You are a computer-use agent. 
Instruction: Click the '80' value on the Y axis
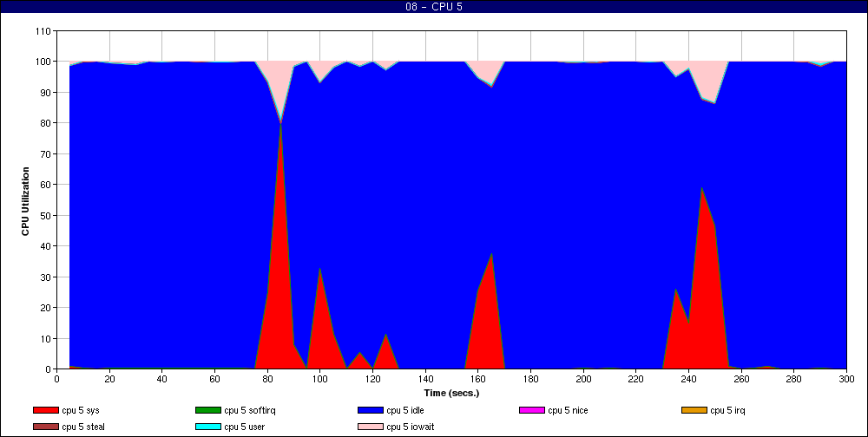(x=45, y=123)
